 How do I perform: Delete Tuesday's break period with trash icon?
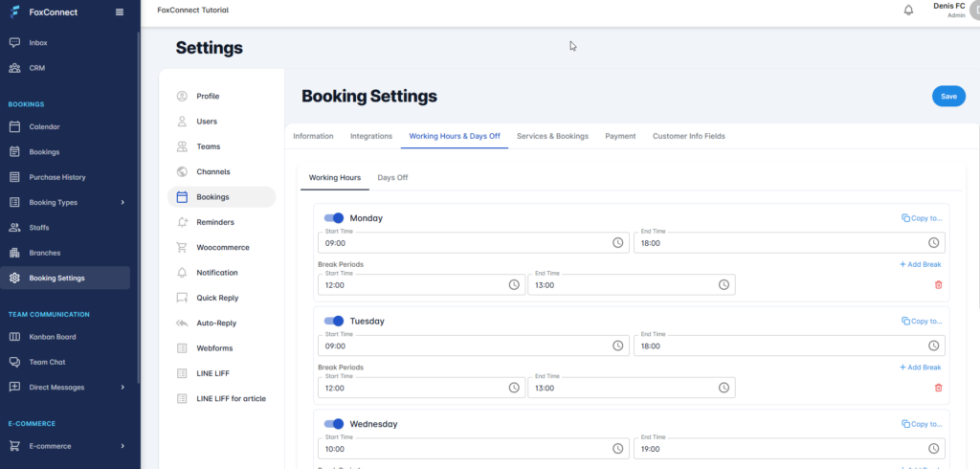click(x=938, y=388)
